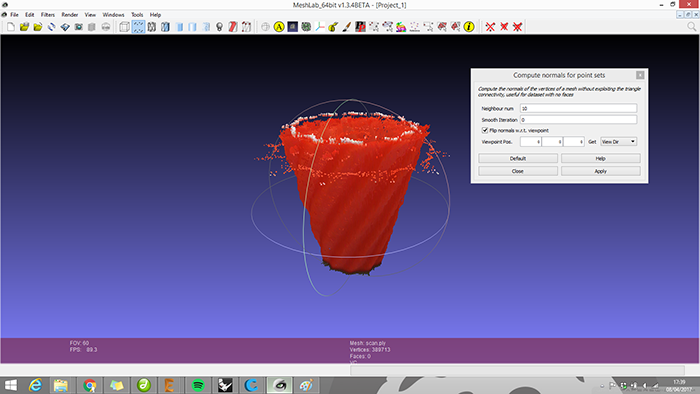Image resolution: width=700 pixels, height=394 pixels.
Task: Click the last red X delete icon
Action: coord(517,27)
